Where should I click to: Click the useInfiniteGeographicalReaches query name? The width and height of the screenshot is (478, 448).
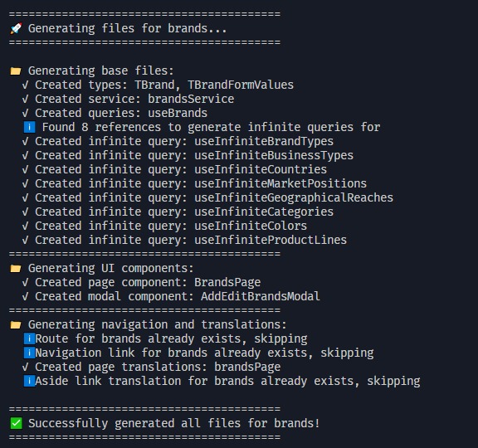294,197
